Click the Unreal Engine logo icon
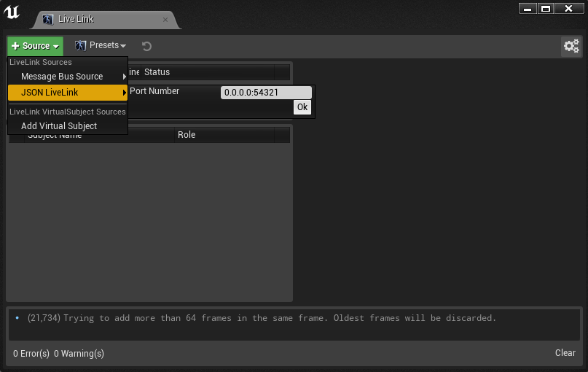Viewport: 588px width, 372px height. click(12, 12)
